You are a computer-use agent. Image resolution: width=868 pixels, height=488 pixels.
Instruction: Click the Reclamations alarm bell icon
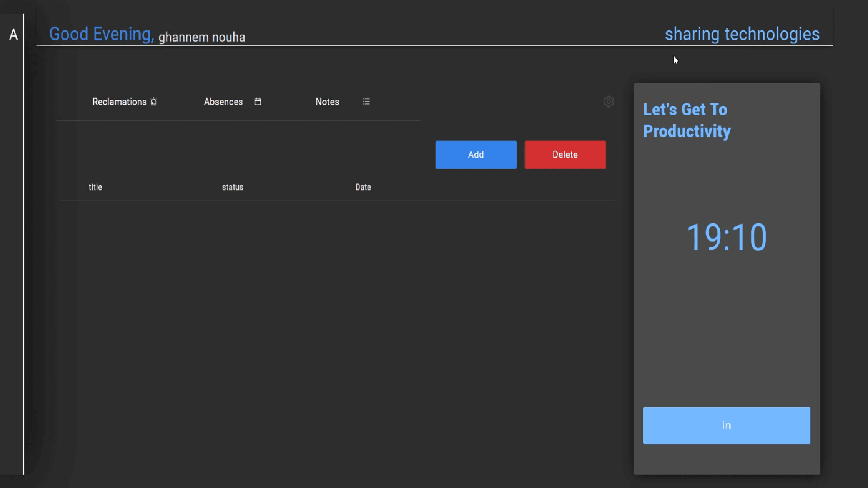(x=154, y=102)
